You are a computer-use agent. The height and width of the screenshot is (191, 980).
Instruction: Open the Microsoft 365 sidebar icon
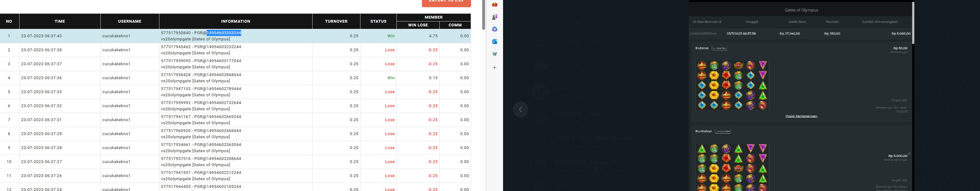[495, 29]
